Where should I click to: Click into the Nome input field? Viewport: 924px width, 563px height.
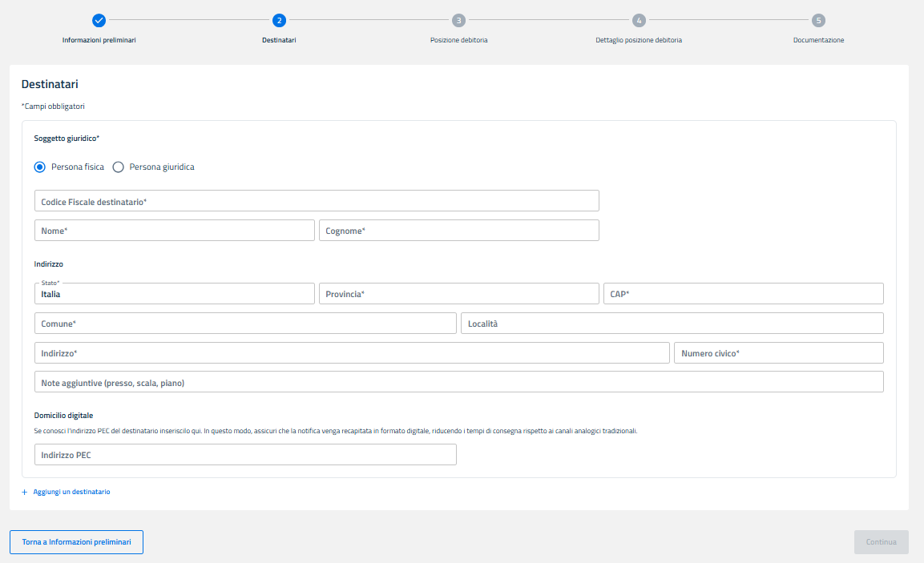175,231
